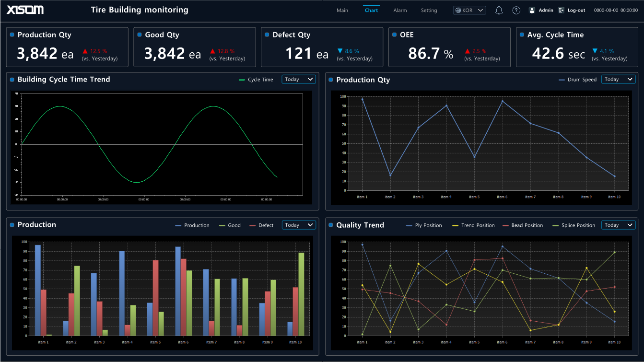644x362 pixels.
Task: Click the Quality Trend panel heading
Action: click(x=360, y=225)
